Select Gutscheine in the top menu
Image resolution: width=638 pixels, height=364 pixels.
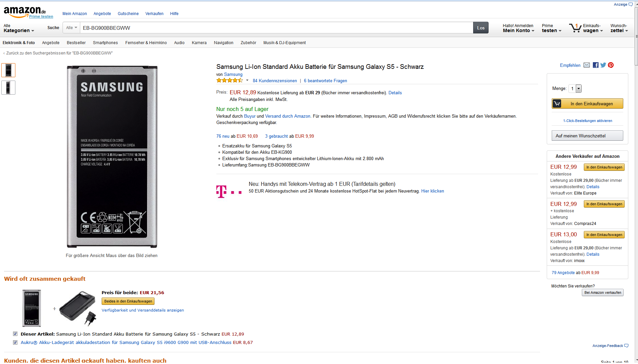pyautogui.click(x=128, y=14)
